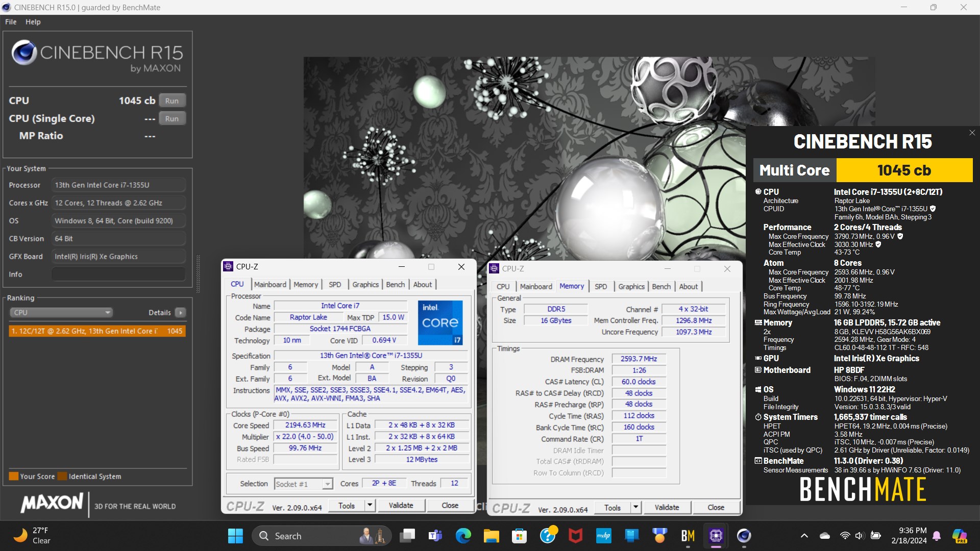Click the taskbar Search box
The width and height of the screenshot is (980, 551).
[322, 536]
